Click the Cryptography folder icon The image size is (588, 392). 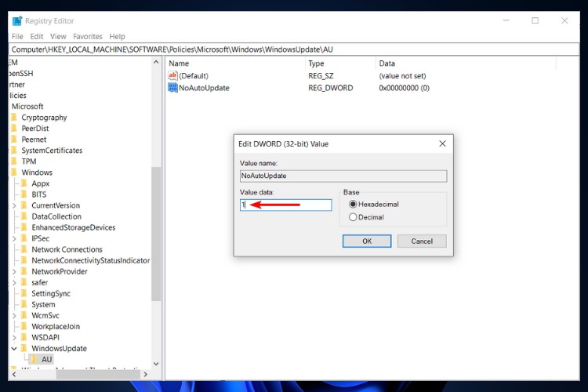[15, 118]
